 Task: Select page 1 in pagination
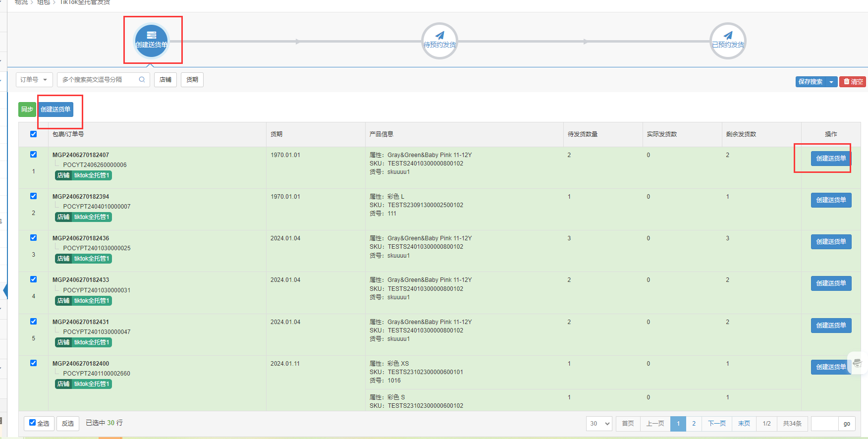(678, 424)
